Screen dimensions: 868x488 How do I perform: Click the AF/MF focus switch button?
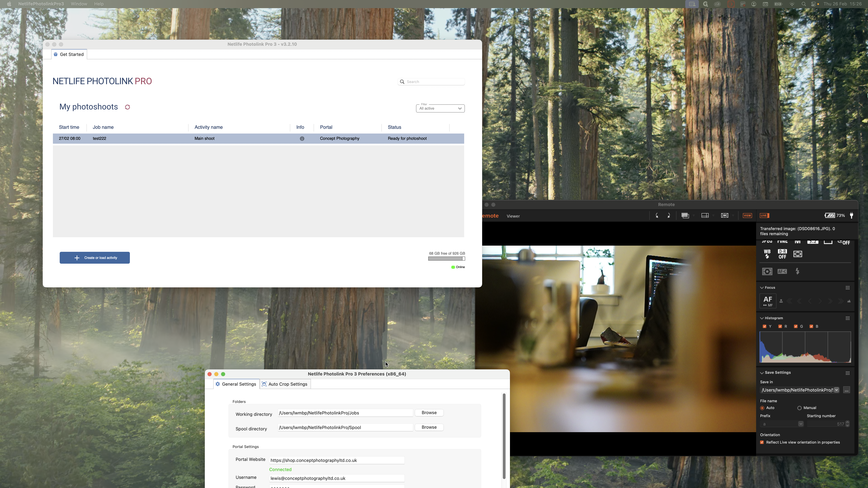tap(768, 301)
